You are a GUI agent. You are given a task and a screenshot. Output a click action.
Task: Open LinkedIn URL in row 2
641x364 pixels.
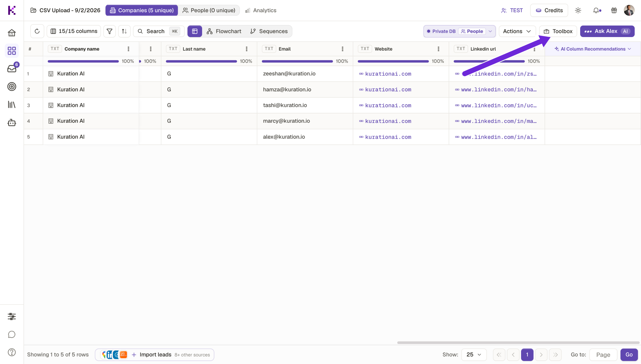499,90
